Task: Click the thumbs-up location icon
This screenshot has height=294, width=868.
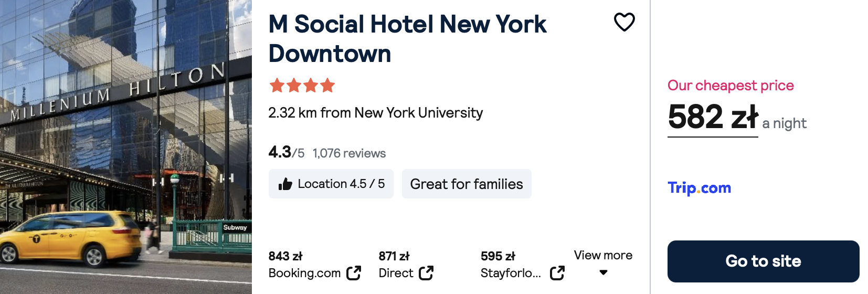Action: tap(285, 184)
